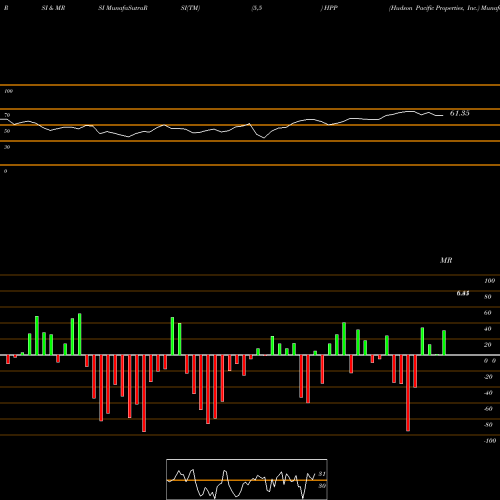Click the '51' label in mini chart
The width and height of the screenshot is (500, 500).
322,474
